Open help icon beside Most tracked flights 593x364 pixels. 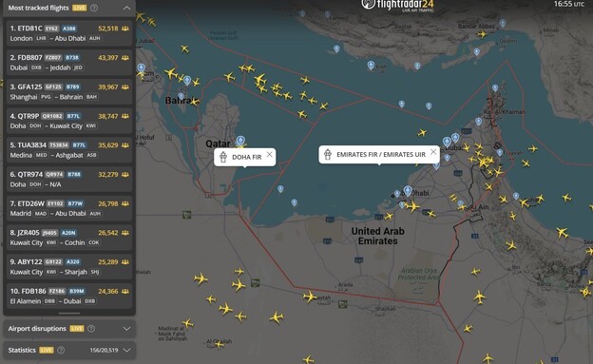click(94, 8)
